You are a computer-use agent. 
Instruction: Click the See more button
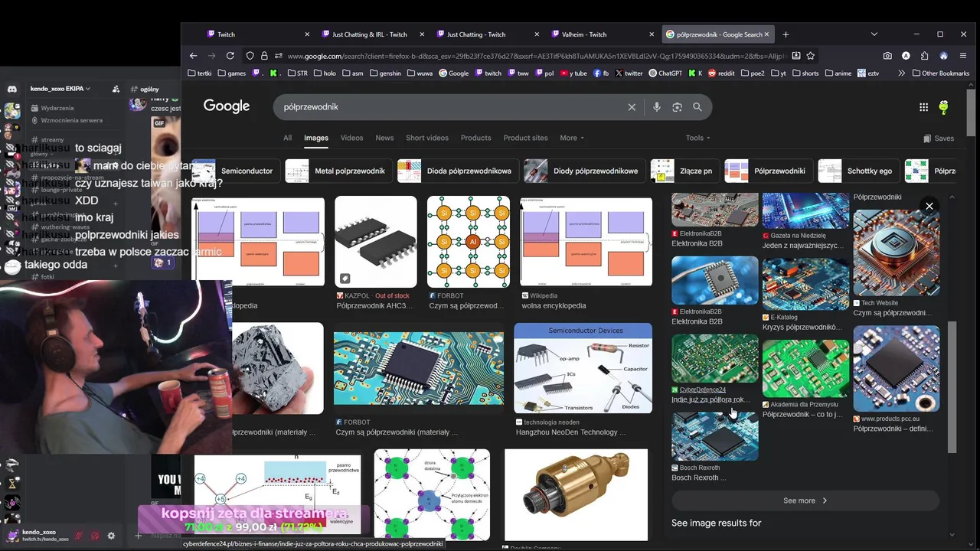coord(805,500)
